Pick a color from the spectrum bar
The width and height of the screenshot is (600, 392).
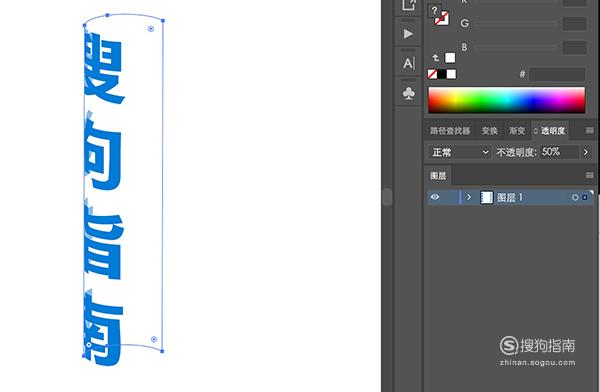(x=506, y=100)
